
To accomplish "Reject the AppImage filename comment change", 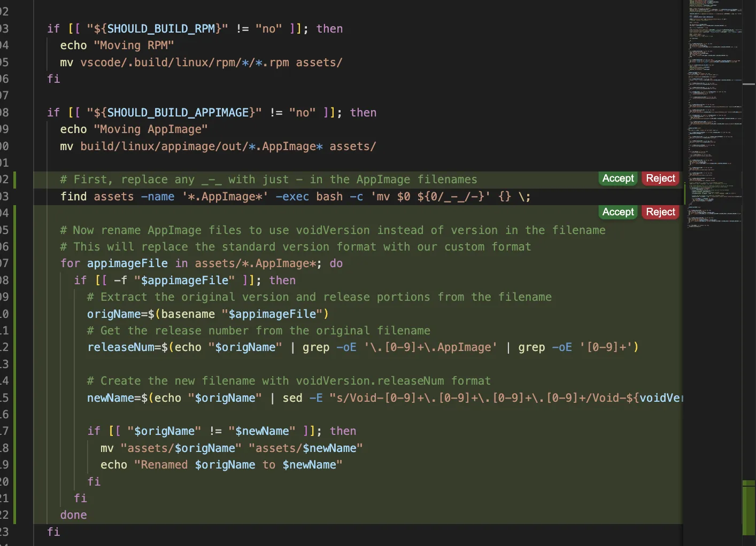I will [x=660, y=178].
